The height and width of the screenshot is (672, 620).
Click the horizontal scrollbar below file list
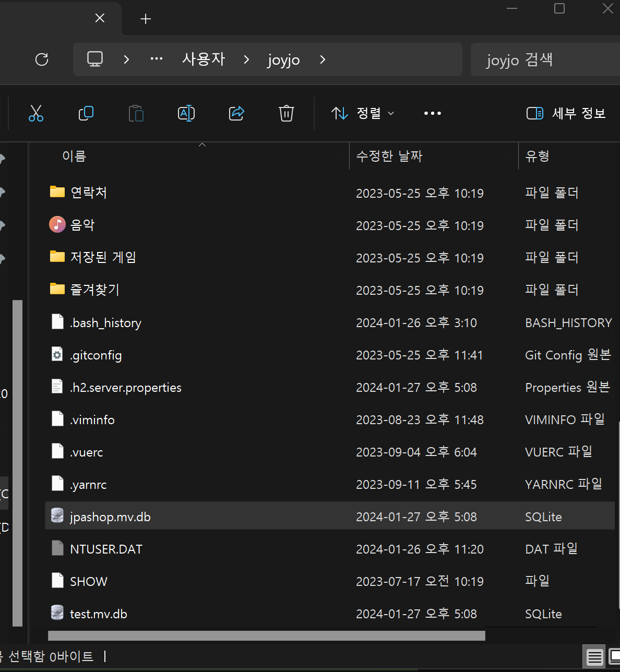pos(267,635)
